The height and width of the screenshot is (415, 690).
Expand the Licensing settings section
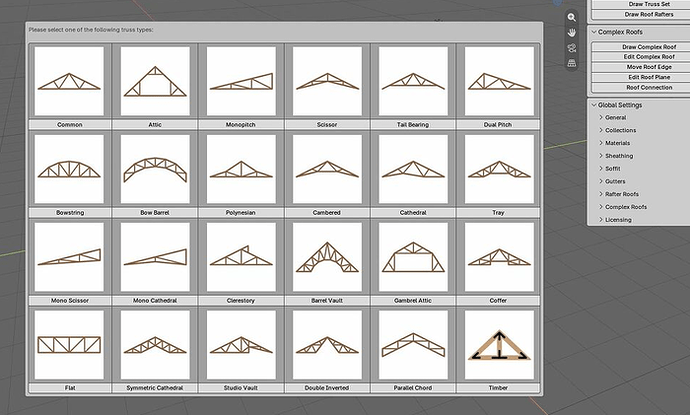click(x=601, y=220)
